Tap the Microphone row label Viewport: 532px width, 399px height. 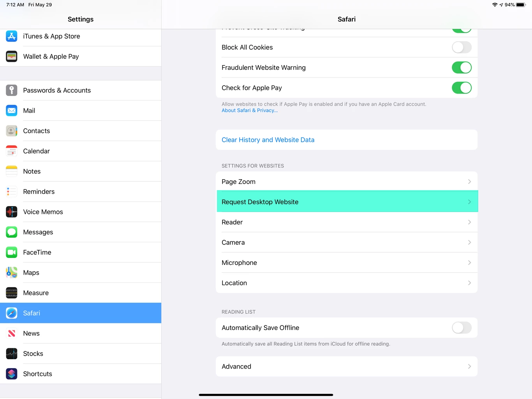point(239,263)
